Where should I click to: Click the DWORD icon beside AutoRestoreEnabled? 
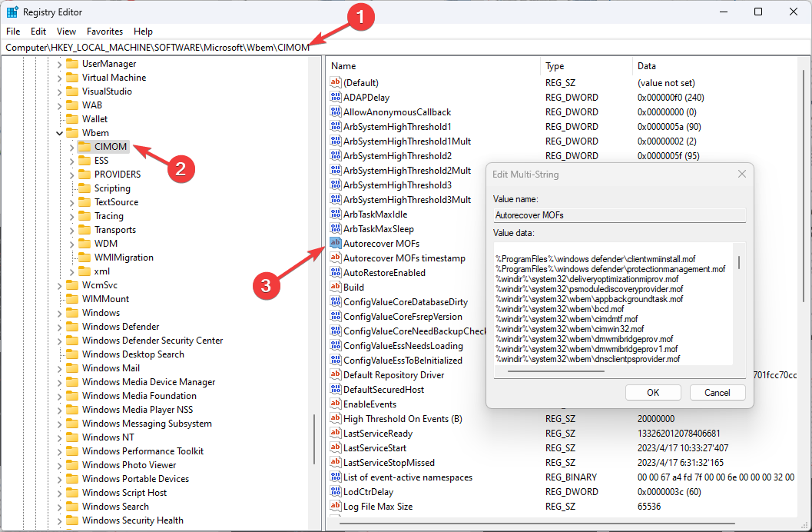click(336, 272)
